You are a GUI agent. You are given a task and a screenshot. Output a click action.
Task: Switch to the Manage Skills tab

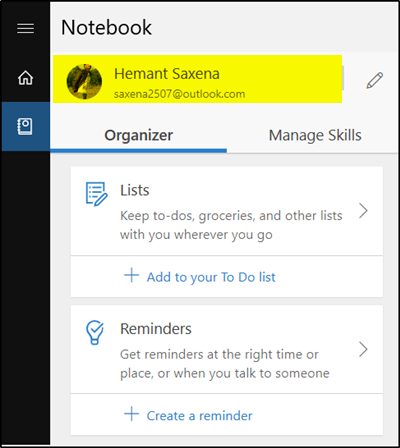315,136
